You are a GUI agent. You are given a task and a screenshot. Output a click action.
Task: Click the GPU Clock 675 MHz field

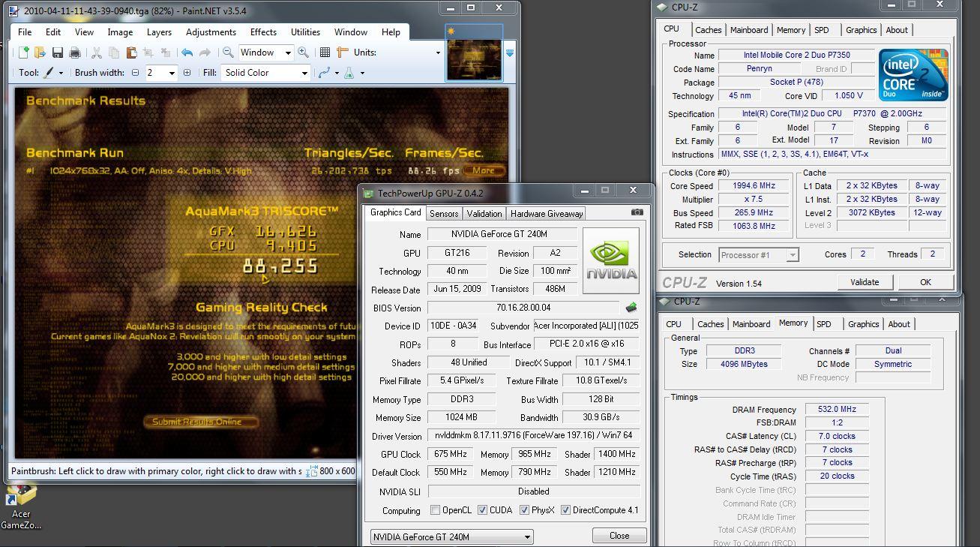click(x=449, y=454)
